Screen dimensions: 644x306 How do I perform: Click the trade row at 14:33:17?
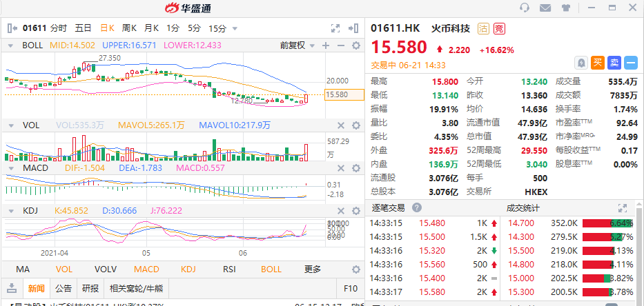[434, 292]
